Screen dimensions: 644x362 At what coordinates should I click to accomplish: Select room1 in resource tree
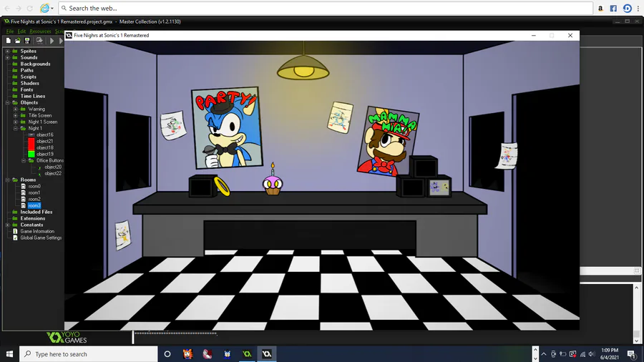point(34,192)
